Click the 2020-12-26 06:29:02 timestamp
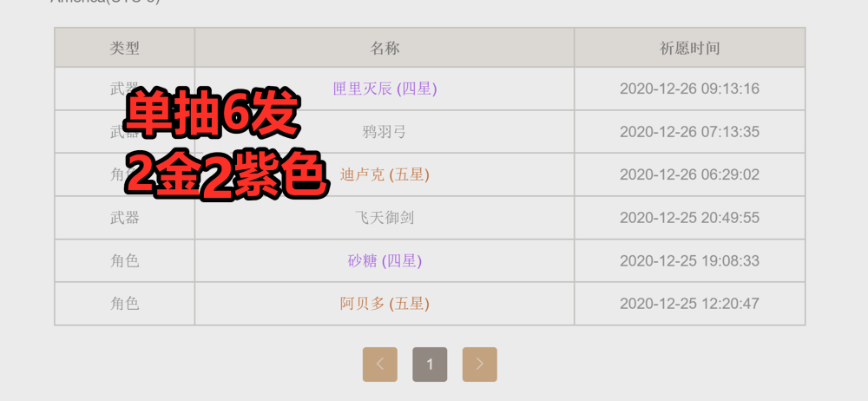868x401 pixels. (x=689, y=175)
